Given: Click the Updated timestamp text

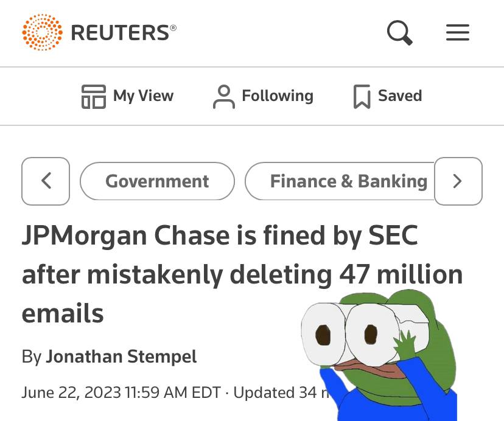Looking at the screenshot, I should tap(281, 392).
